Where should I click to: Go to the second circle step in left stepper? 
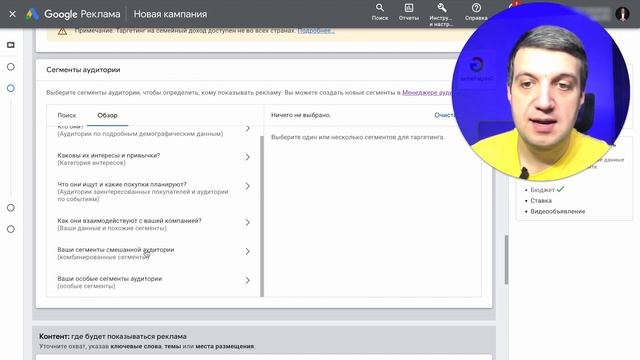(x=11, y=67)
